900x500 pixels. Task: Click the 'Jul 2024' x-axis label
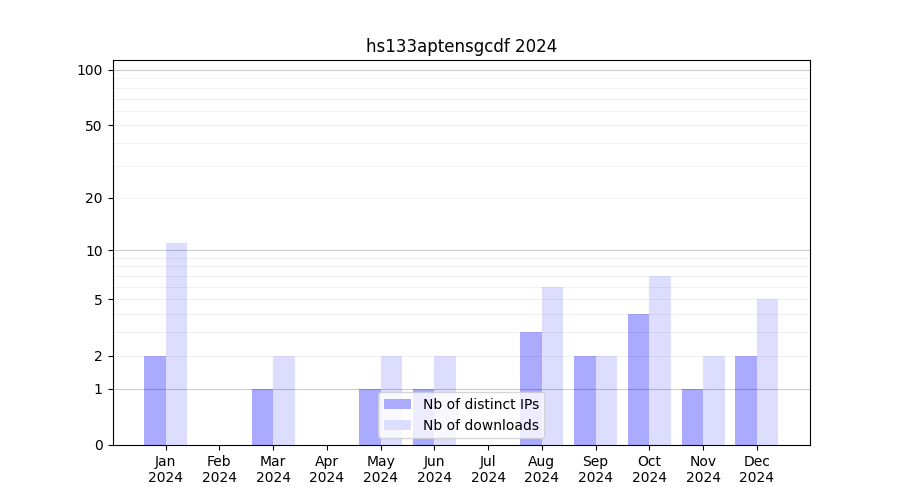pyautogui.click(x=488, y=469)
